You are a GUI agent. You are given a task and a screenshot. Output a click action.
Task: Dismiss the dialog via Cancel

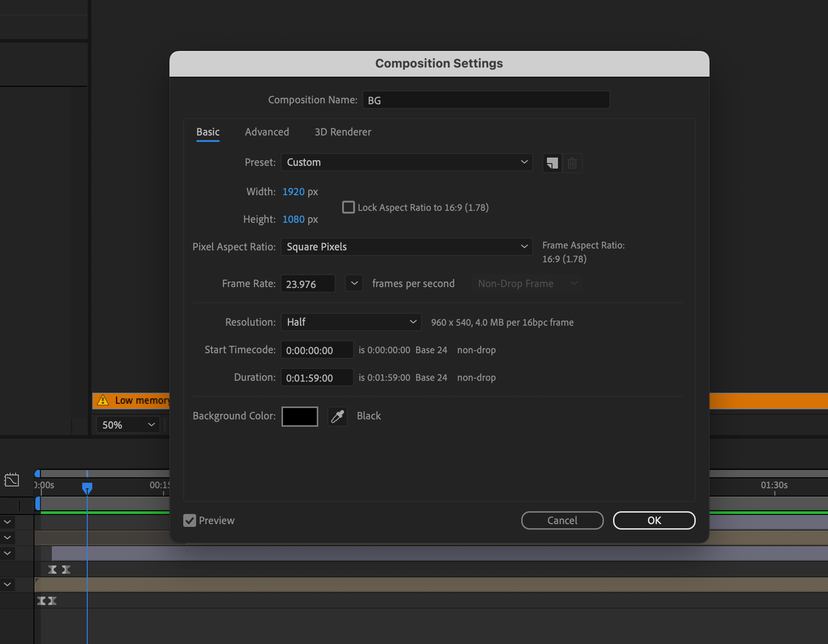point(562,520)
